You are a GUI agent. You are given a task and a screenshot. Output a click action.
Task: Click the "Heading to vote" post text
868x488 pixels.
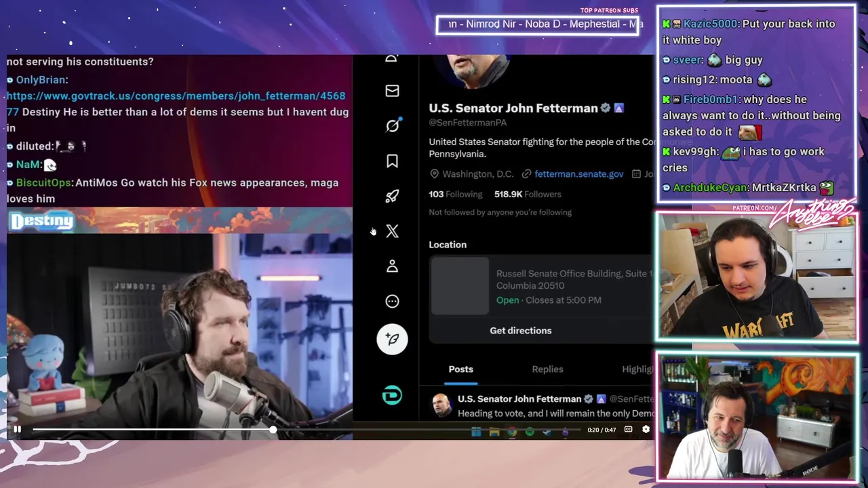click(x=555, y=413)
